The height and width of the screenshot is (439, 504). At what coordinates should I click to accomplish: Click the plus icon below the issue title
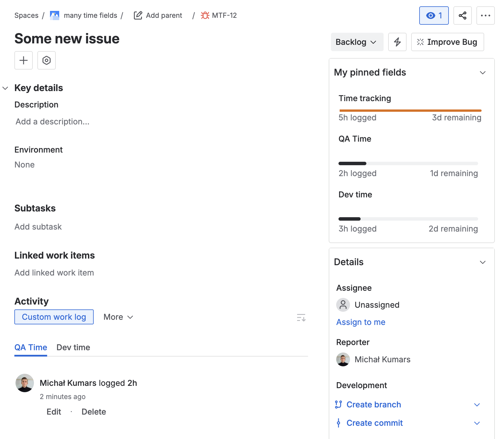(23, 60)
